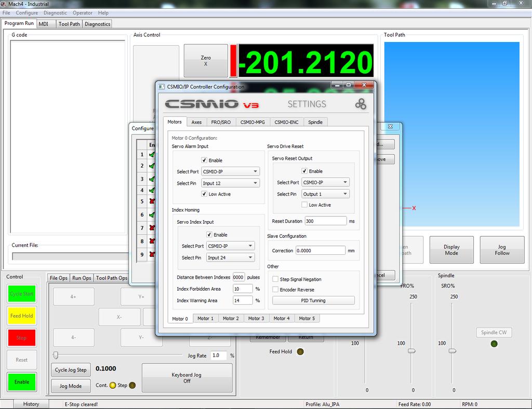The height and width of the screenshot is (409, 532).
Task: Click Index Forbidden Area input field
Action: coord(243,289)
